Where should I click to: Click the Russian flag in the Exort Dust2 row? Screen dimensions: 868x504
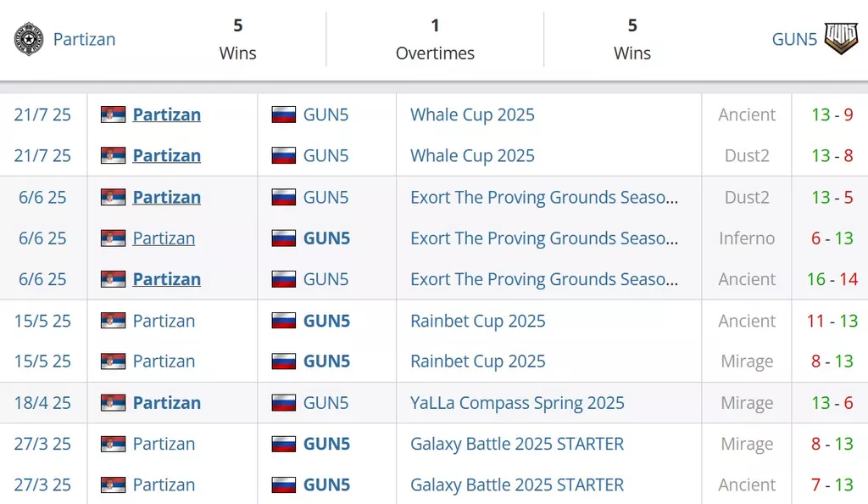point(283,197)
